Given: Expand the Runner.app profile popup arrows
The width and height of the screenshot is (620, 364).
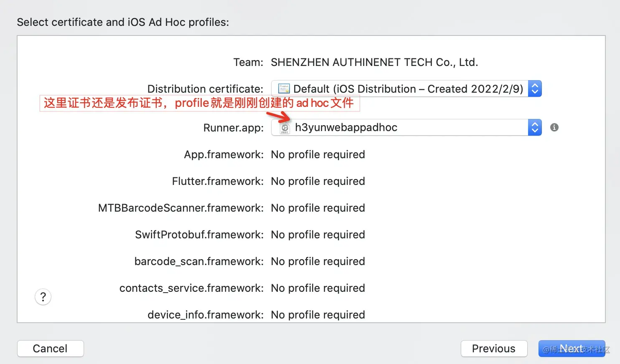Looking at the screenshot, I should (535, 127).
